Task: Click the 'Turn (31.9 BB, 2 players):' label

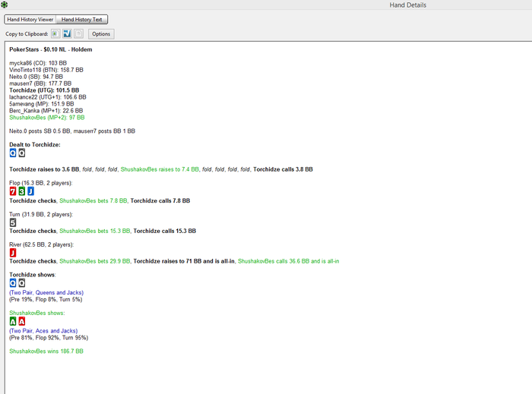Action: tap(41, 214)
